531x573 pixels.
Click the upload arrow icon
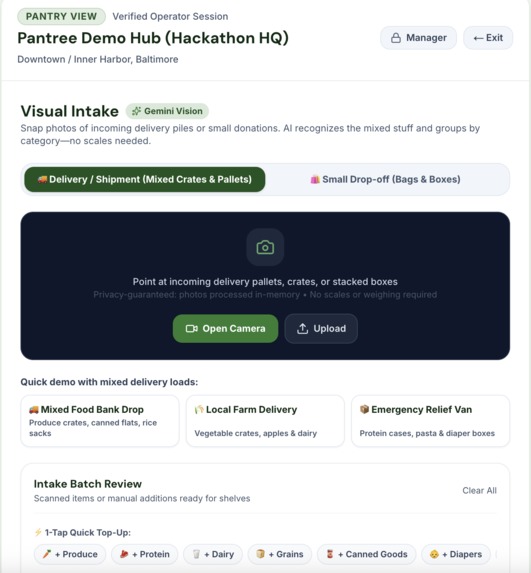tap(302, 329)
